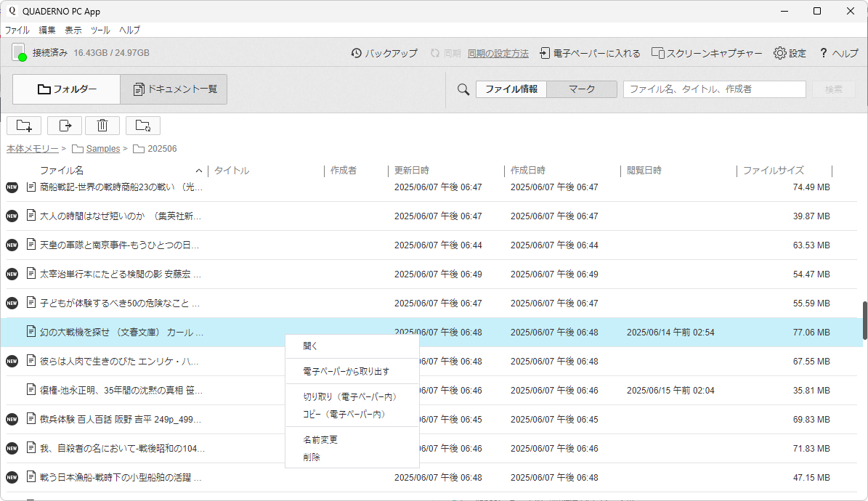Click storage 16.43GB / 24.97GB text
868x501 pixels.
111,53
